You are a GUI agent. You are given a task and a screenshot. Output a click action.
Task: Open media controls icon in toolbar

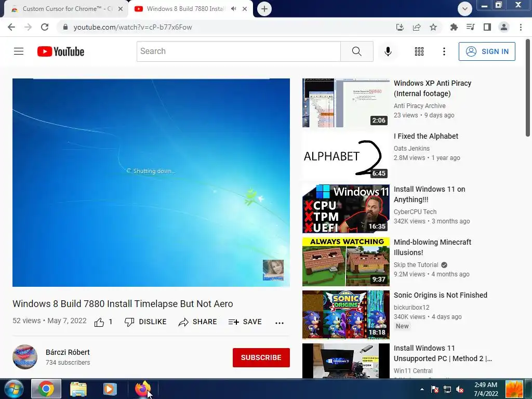click(x=470, y=27)
